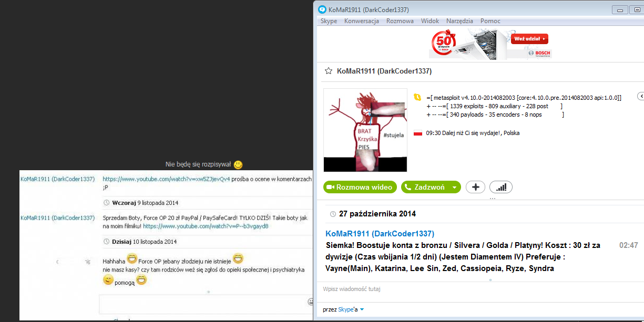Click the winking emoticon before 'pomogą'
Image resolution: width=644 pixels, height=322 pixels.
pos(108,280)
